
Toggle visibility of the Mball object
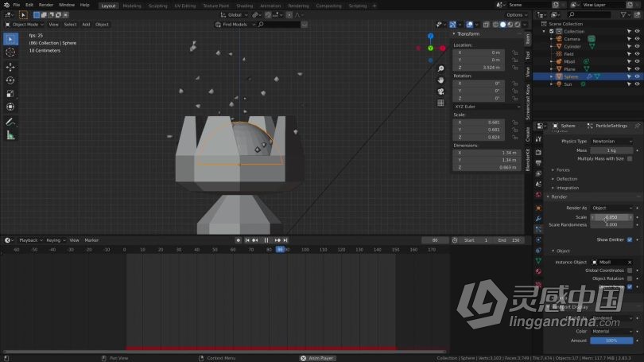tap(637, 61)
